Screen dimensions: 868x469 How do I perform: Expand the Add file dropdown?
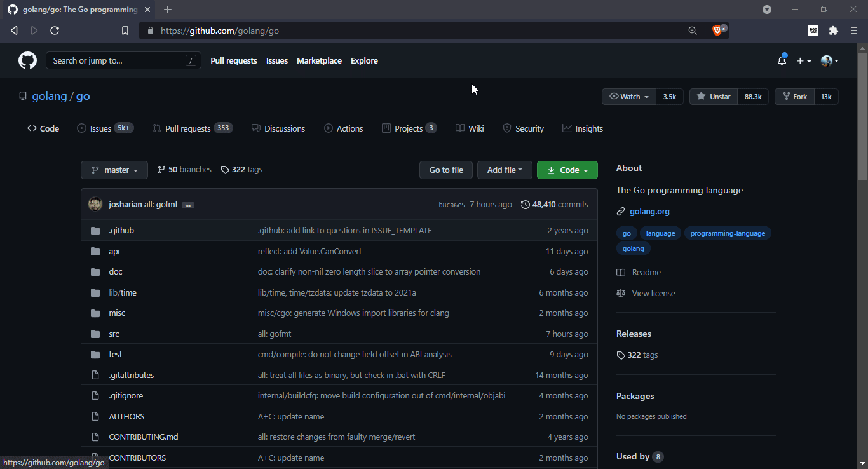pyautogui.click(x=505, y=170)
